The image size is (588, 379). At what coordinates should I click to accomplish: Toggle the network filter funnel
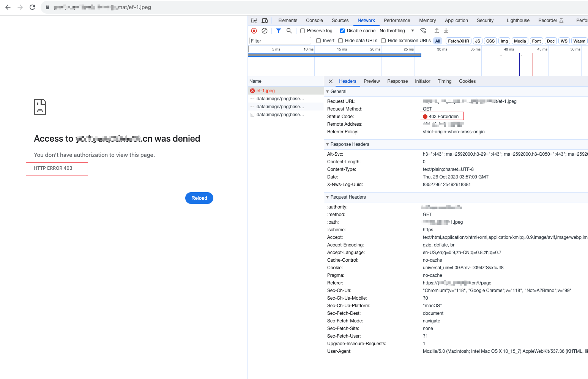click(x=279, y=31)
